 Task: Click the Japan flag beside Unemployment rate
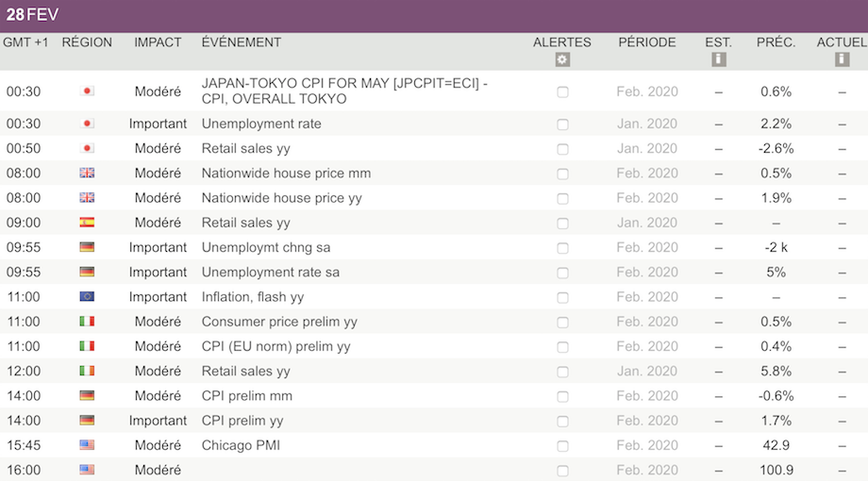click(87, 124)
